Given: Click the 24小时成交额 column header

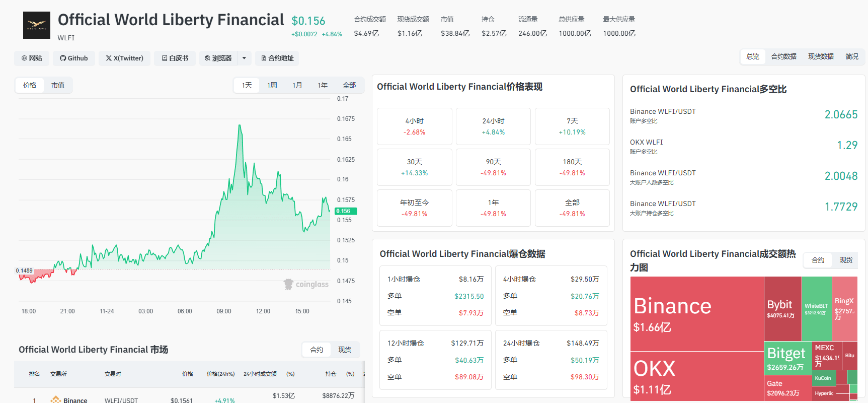Looking at the screenshot, I should pyautogui.click(x=260, y=374).
